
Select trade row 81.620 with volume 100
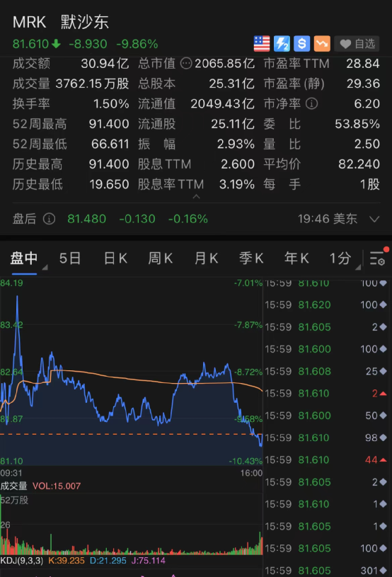(x=325, y=304)
